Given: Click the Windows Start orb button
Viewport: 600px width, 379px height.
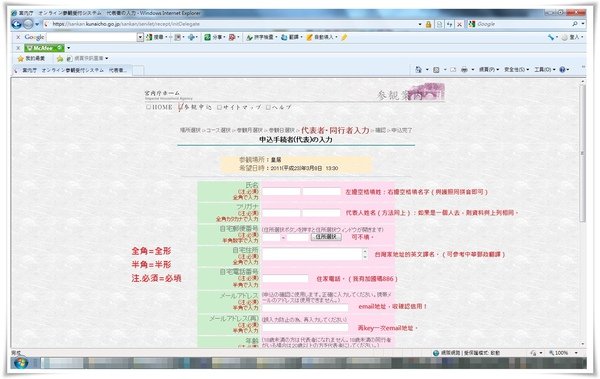Looking at the screenshot, I should [x=20, y=363].
